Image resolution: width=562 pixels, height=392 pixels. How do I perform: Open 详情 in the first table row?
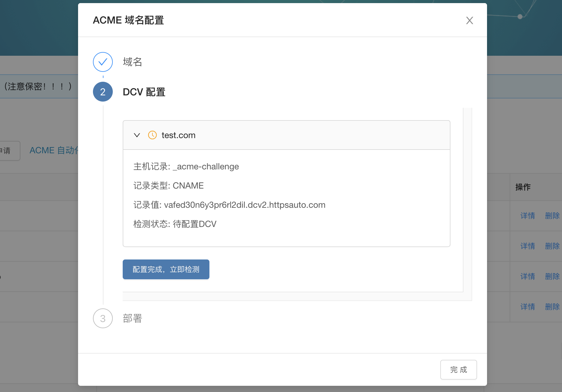pos(528,216)
